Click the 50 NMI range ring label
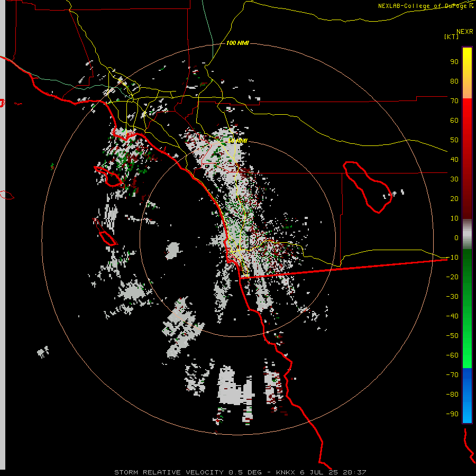Screen dimensions: 476x476 (x=237, y=141)
